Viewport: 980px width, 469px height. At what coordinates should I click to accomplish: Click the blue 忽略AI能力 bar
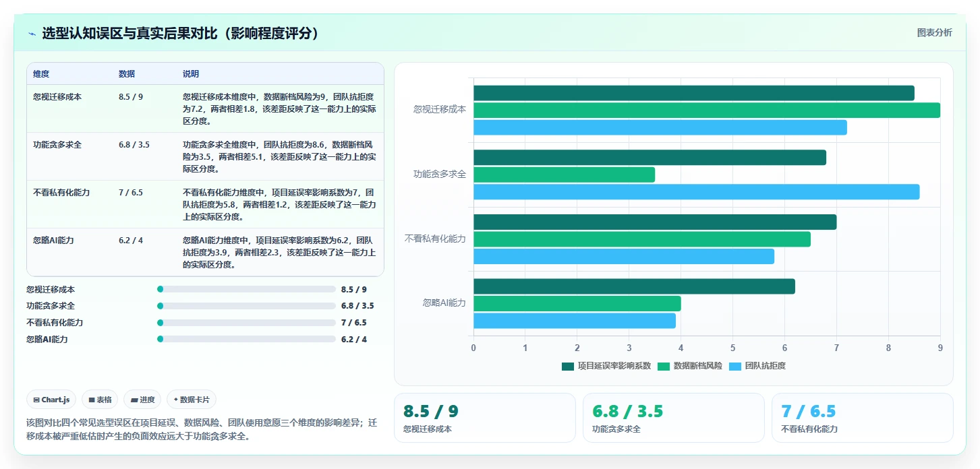575,321
